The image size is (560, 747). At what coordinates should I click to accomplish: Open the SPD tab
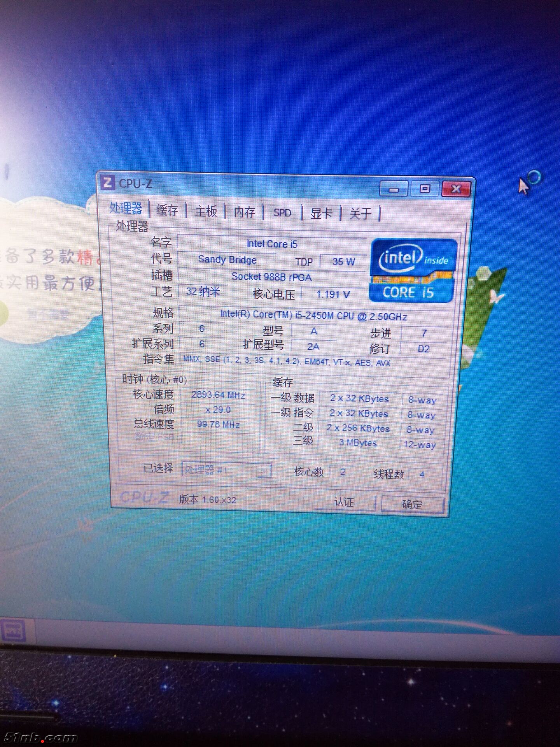pyautogui.click(x=282, y=213)
